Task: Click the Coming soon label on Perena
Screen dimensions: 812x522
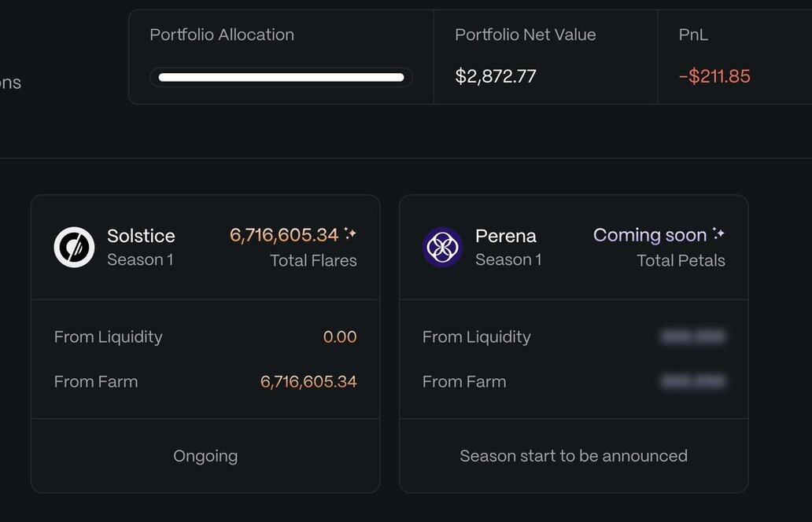Action: pyautogui.click(x=650, y=235)
